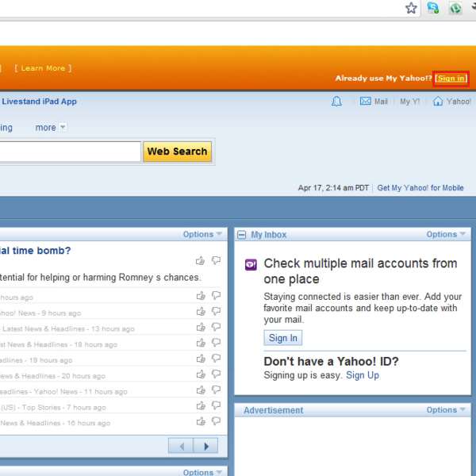Thumbs up the '13 hours ago' story
Image resolution: width=476 pixels, height=476 pixels.
201,327
